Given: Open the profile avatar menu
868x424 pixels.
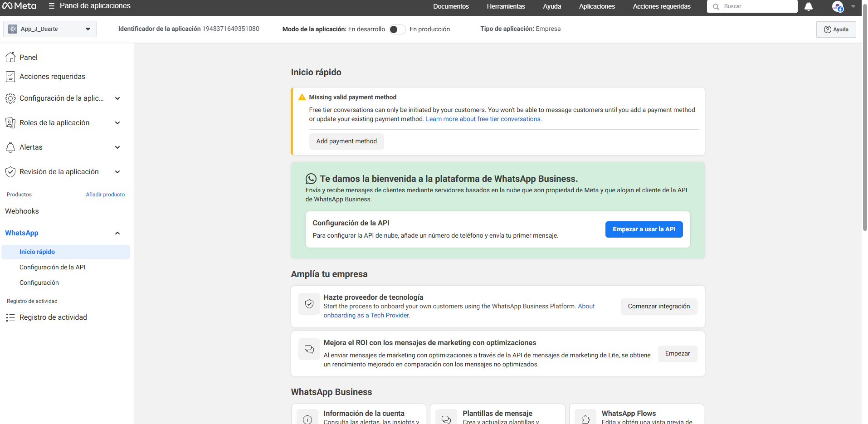Looking at the screenshot, I should coord(838,6).
